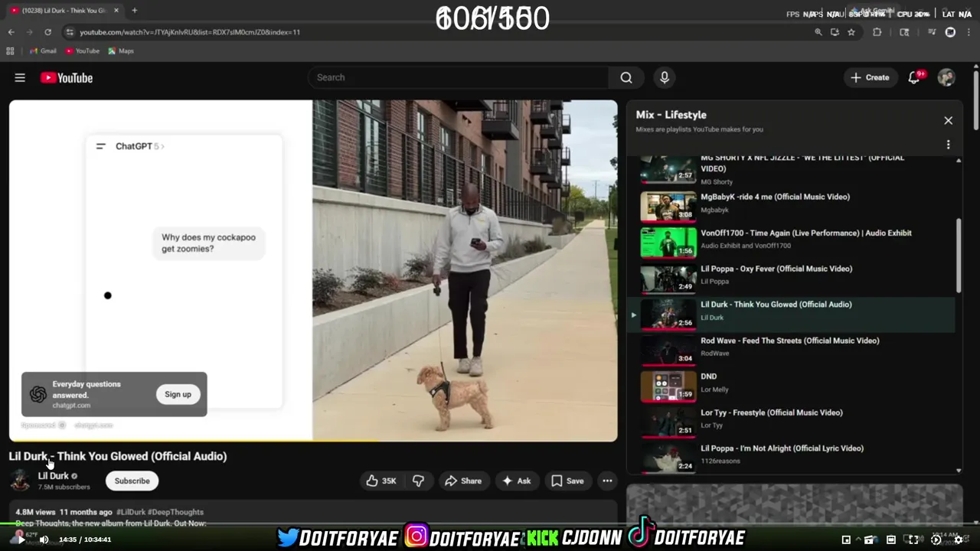The height and width of the screenshot is (551, 980).
Task: Play DND by Lor Melly thumbnail
Action: click(668, 386)
